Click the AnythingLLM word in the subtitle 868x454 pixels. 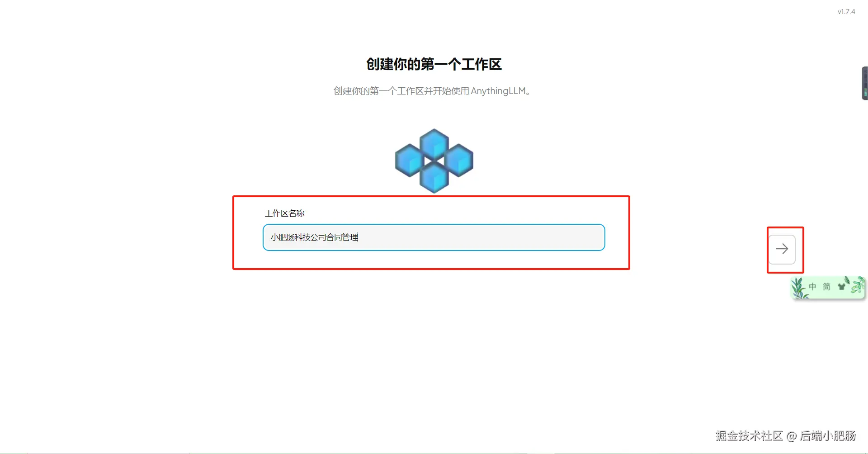tap(498, 91)
